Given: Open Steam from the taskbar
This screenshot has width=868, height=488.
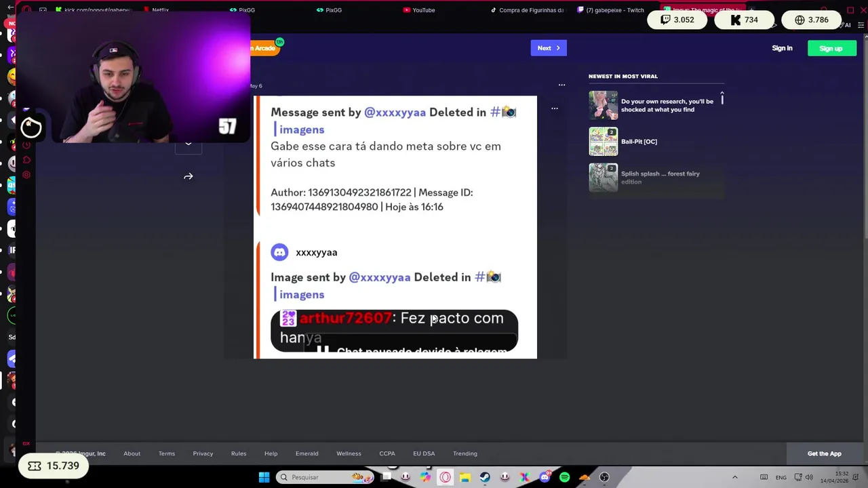Looking at the screenshot, I should (x=485, y=477).
